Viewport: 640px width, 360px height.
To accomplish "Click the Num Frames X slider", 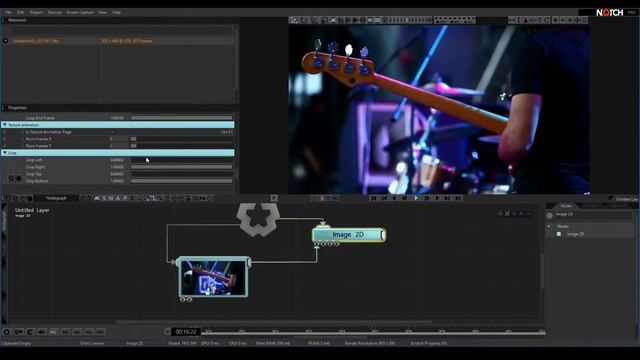I will tap(181, 139).
